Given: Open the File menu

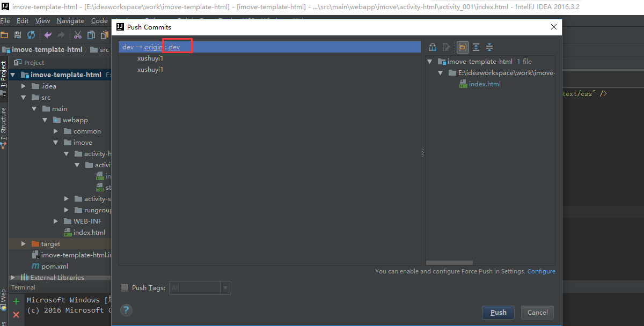Looking at the screenshot, I should point(5,21).
